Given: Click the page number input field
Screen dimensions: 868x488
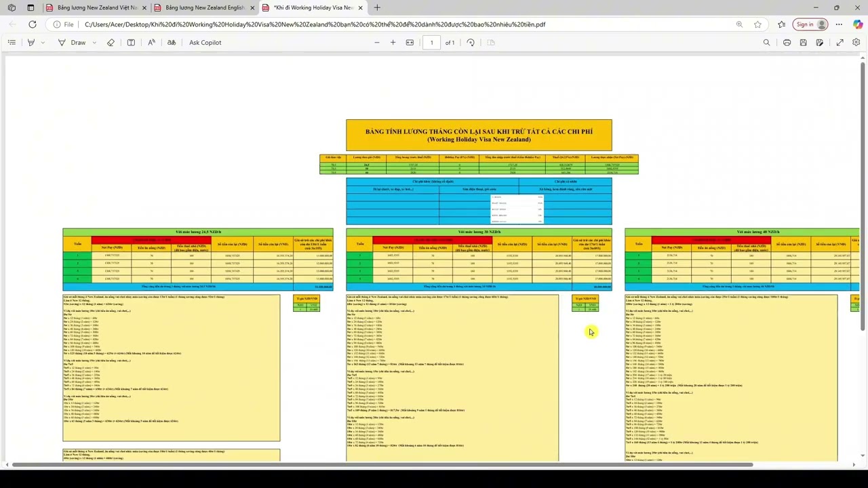Looking at the screenshot, I should (x=431, y=42).
